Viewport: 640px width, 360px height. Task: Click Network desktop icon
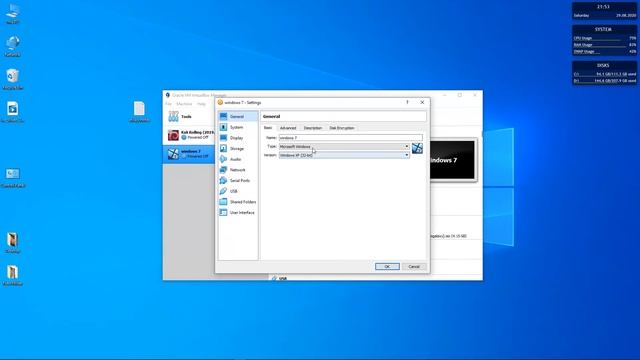[x=13, y=46]
